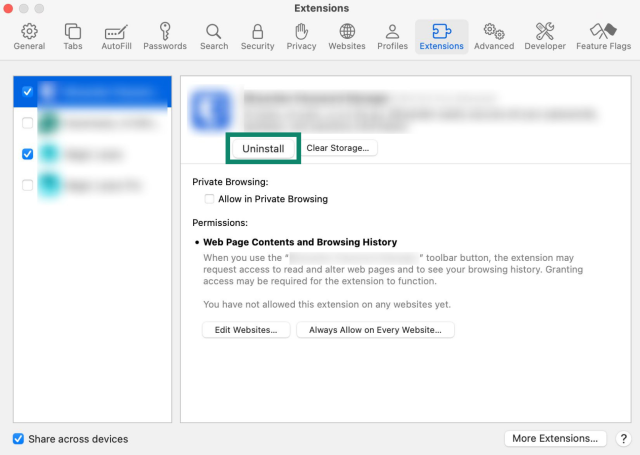Open the Passwords pane
Image resolution: width=640 pixels, height=455 pixels.
coord(165,37)
